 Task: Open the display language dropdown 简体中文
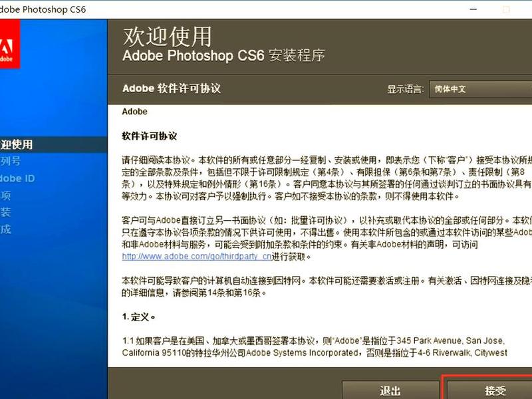[x=480, y=89]
